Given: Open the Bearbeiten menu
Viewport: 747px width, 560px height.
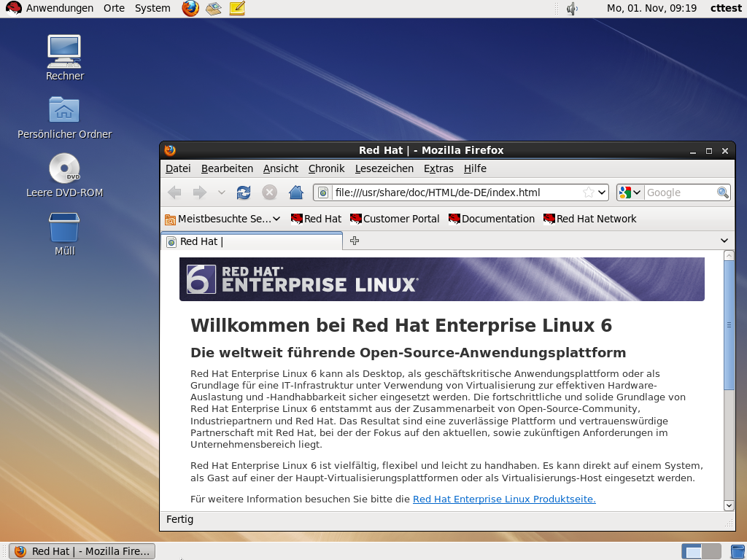Looking at the screenshot, I should click(228, 168).
